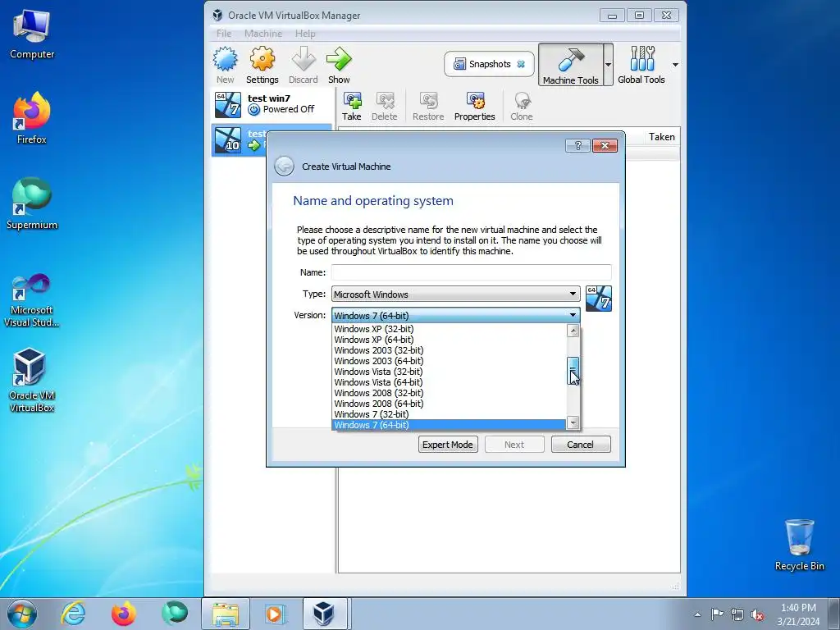Launch Firefox from taskbar
Screen dimensions: 840x630
(123, 614)
